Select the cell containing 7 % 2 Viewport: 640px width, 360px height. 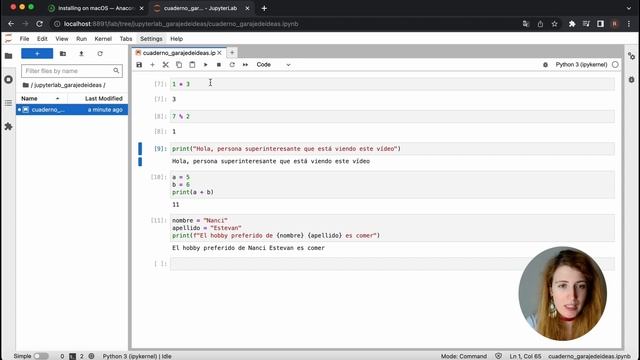(x=392, y=116)
